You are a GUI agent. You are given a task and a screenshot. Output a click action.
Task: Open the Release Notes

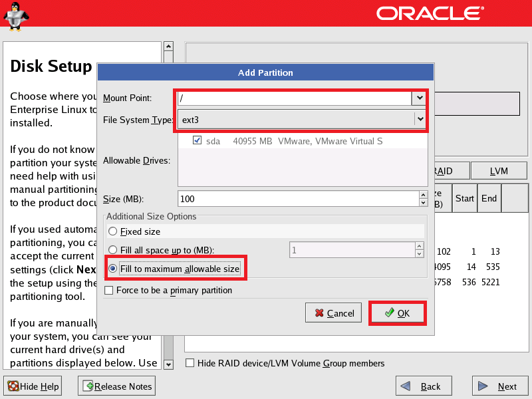pos(117,386)
